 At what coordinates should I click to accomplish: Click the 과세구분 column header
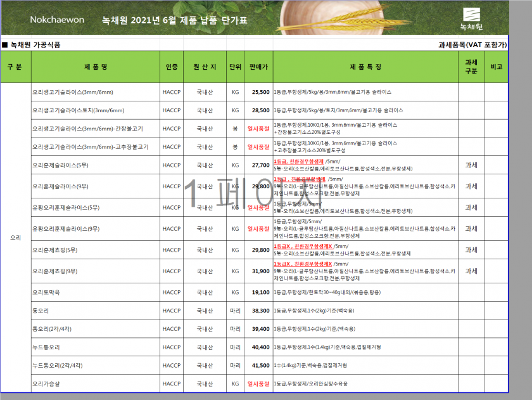pos(471,67)
